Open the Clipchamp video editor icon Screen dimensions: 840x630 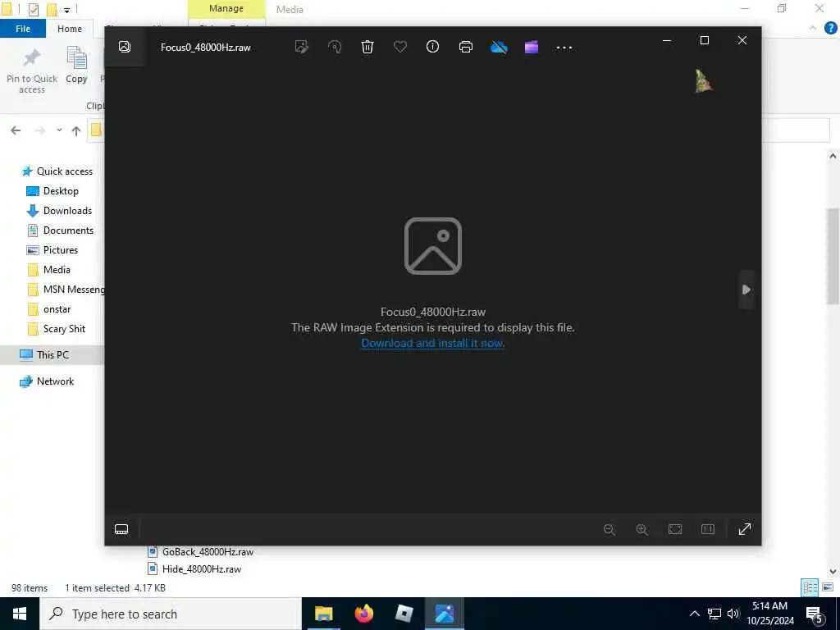coord(532,47)
